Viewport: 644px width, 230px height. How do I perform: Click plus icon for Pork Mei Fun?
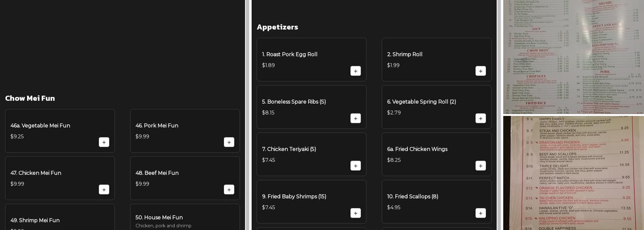coord(229,142)
